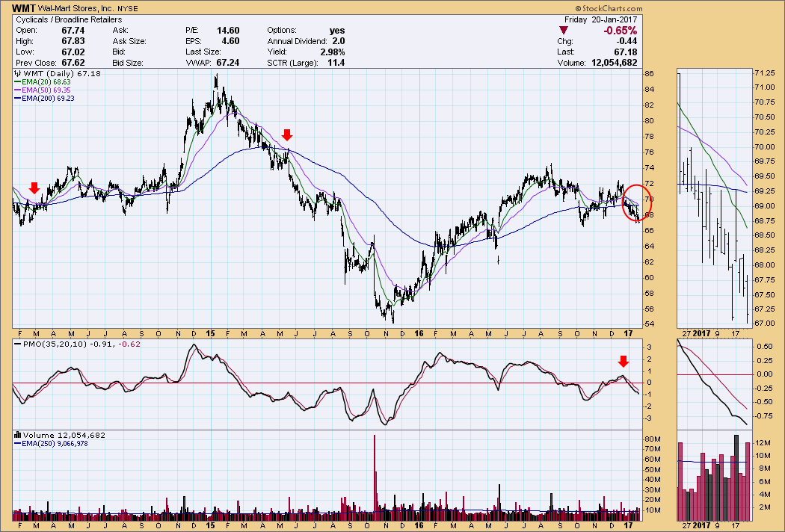This screenshot has height=532, width=785.
Task: Click the VWAP value 67.24
Action: [x=228, y=63]
